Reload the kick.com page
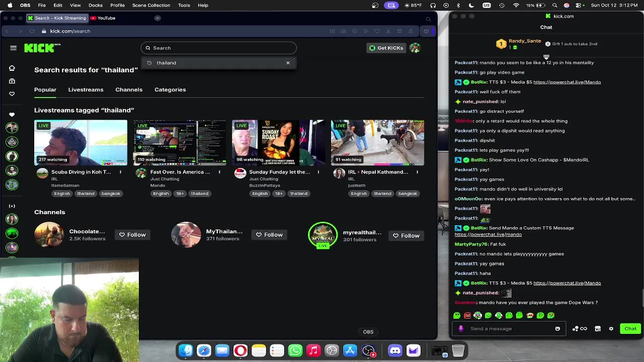The image size is (644, 362). click(32, 31)
